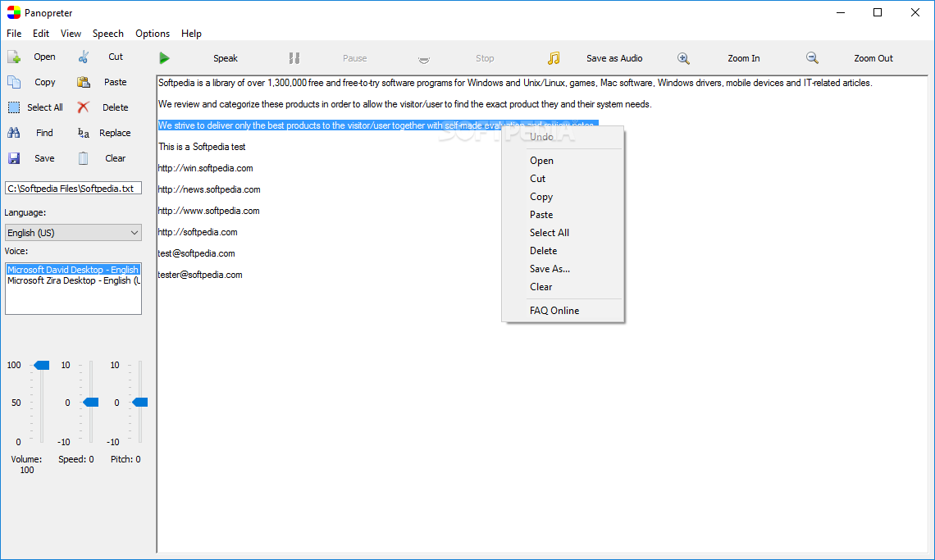This screenshot has height=560, width=935.
Task: Click the Save as Audio label
Action: (614, 58)
